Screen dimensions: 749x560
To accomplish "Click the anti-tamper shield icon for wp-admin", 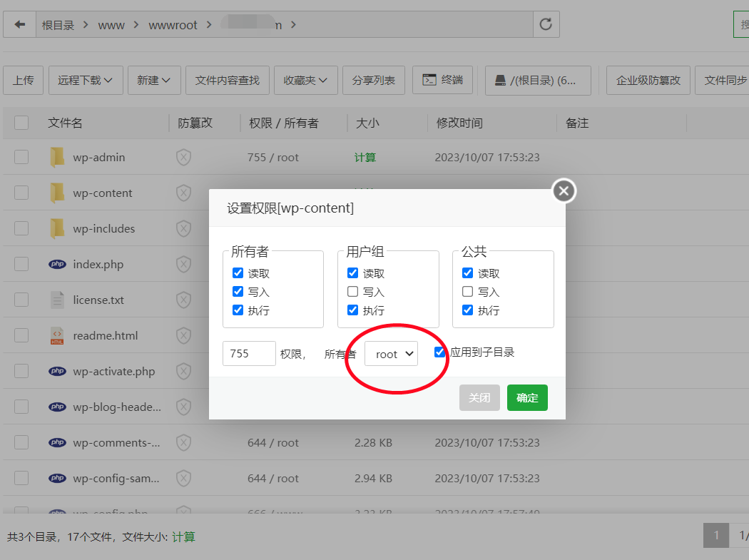I will (183, 157).
